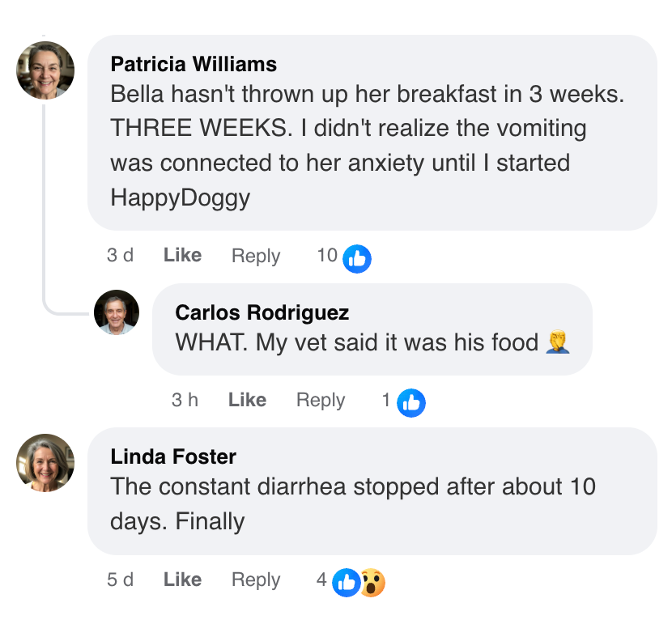
Task: Like Linda Foster's comment
Action: (x=182, y=579)
